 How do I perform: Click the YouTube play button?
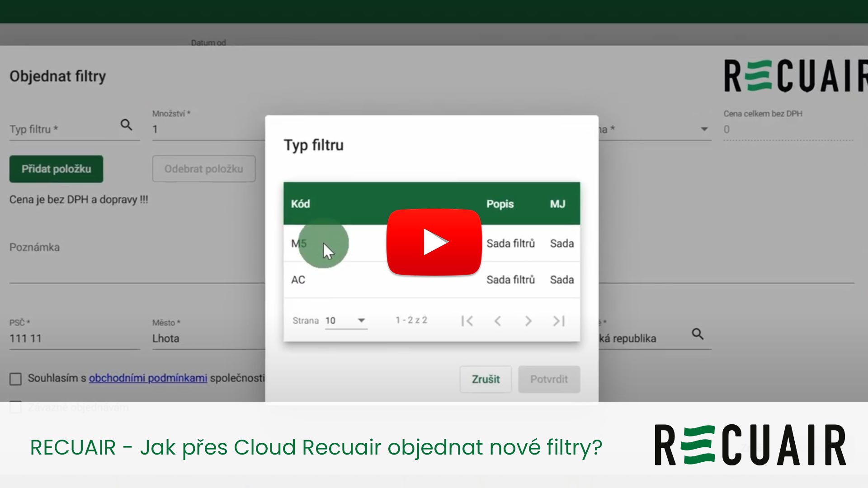(434, 242)
